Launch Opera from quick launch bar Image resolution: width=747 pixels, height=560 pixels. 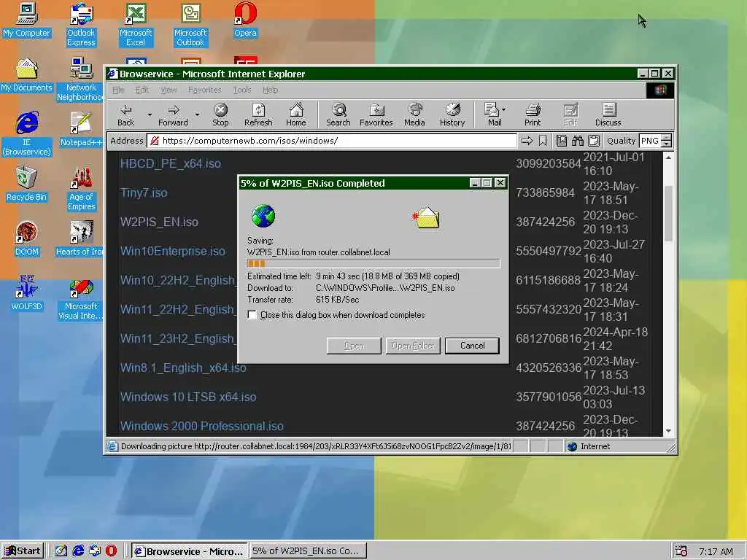click(111, 551)
